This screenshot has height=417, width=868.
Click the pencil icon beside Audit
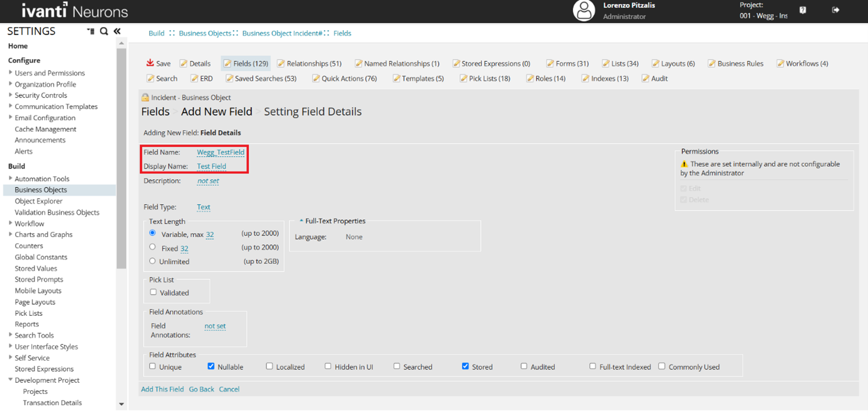pyautogui.click(x=645, y=78)
